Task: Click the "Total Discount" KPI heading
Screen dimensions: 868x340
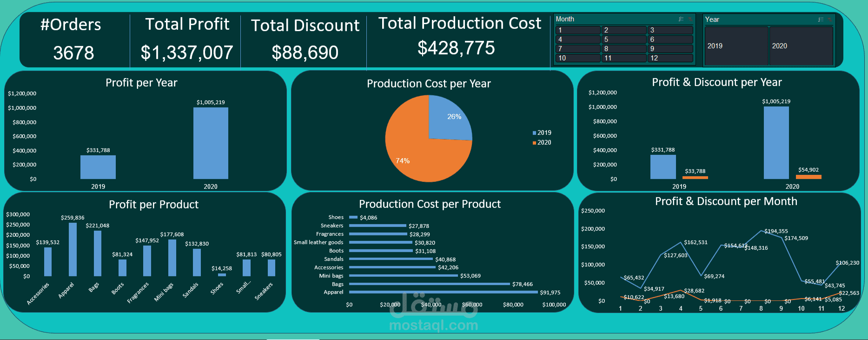Action: pyautogui.click(x=305, y=25)
